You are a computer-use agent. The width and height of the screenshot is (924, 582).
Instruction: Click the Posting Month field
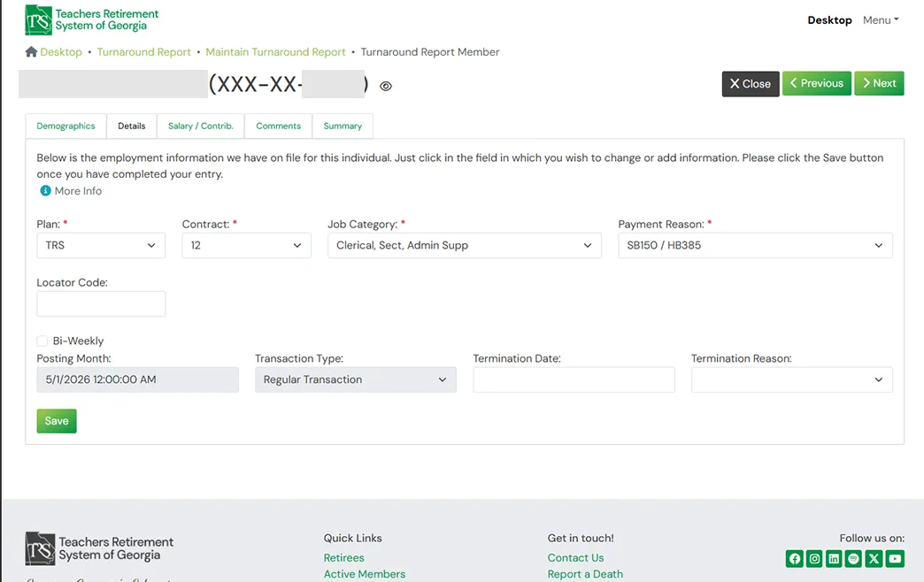click(137, 380)
